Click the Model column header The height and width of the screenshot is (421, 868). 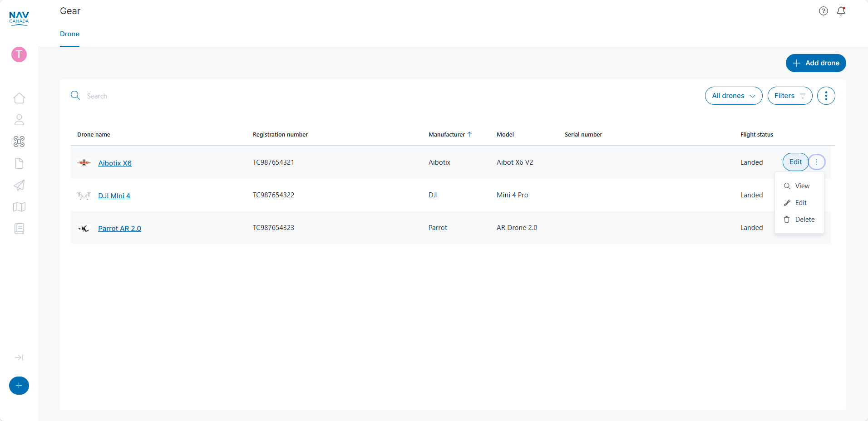pos(505,134)
